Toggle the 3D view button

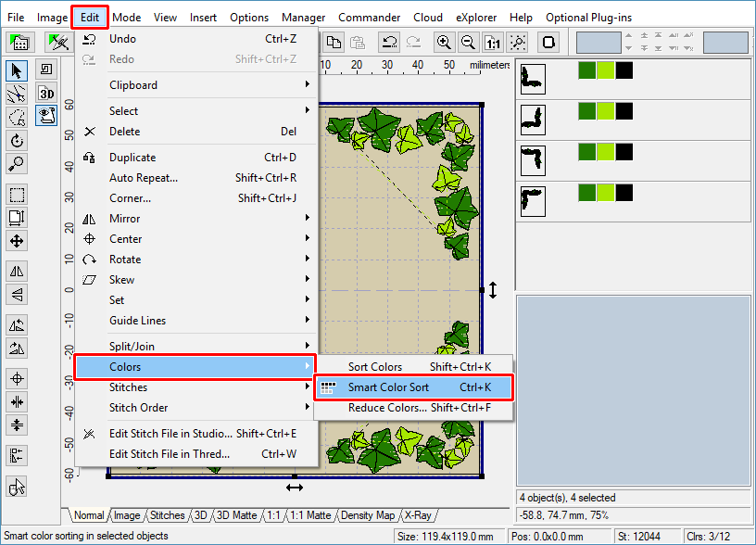46,93
